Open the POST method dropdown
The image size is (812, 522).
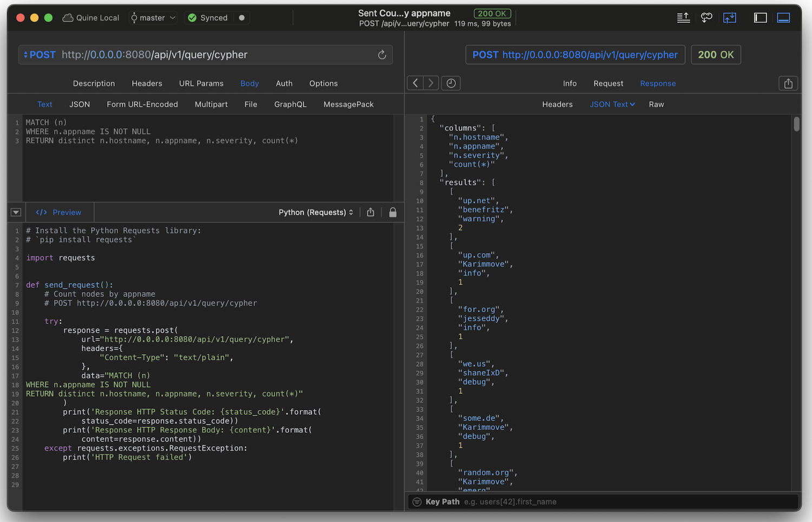click(x=38, y=55)
